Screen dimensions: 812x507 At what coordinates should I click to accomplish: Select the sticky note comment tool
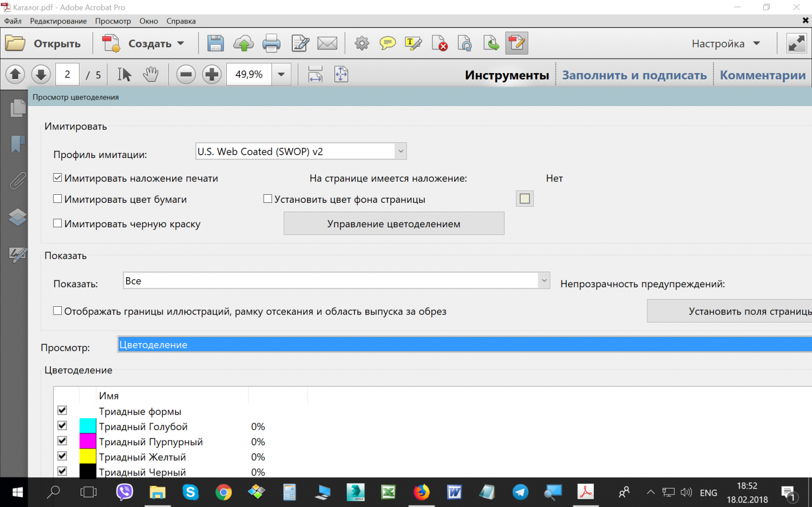pyautogui.click(x=388, y=43)
